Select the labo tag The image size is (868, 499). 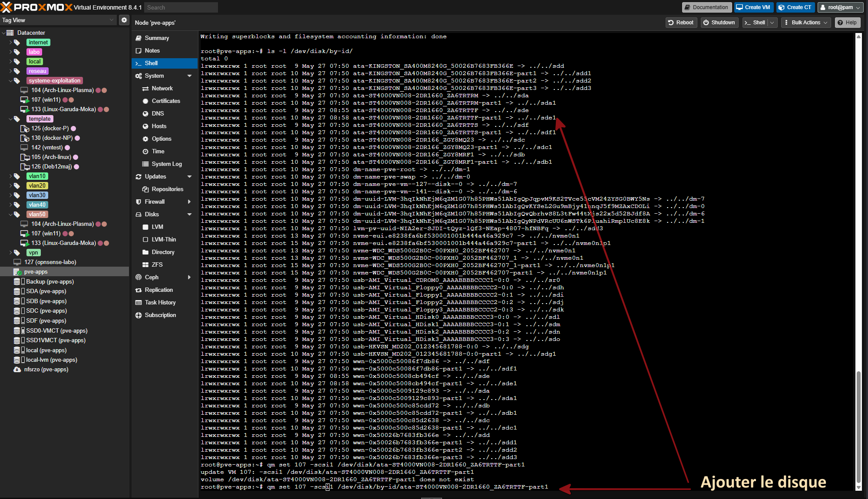[34, 52]
